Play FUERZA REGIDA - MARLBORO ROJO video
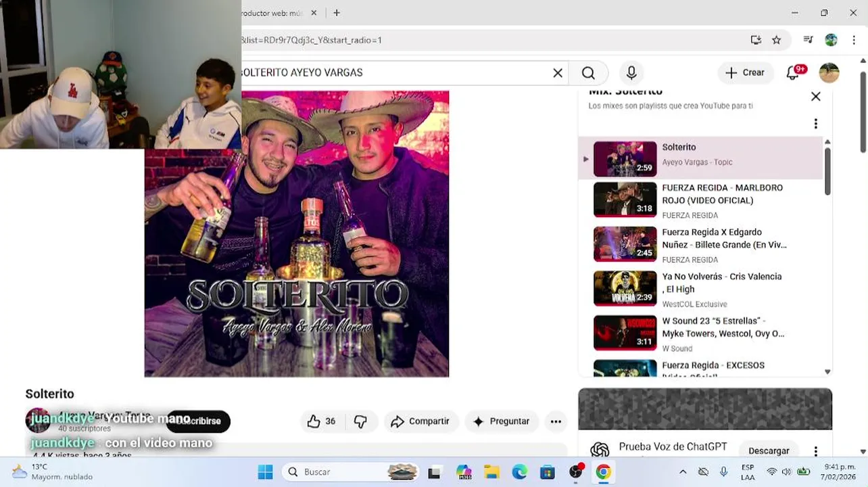The height and width of the screenshot is (487, 868). pyautogui.click(x=700, y=200)
